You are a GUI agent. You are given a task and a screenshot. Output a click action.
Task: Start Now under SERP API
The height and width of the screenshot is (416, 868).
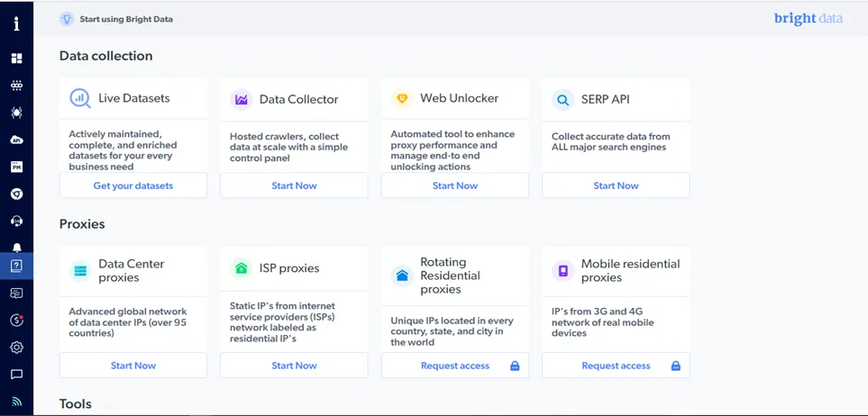point(617,185)
